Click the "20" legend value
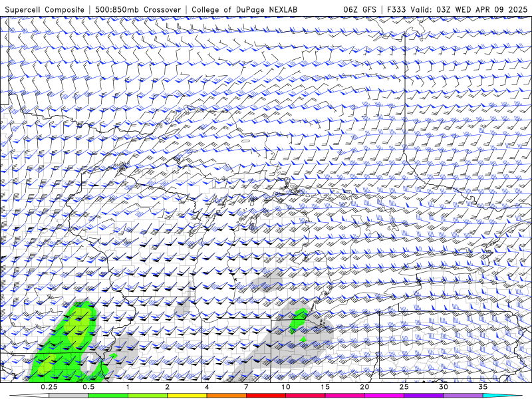The width and height of the screenshot is (532, 399). pos(364,387)
